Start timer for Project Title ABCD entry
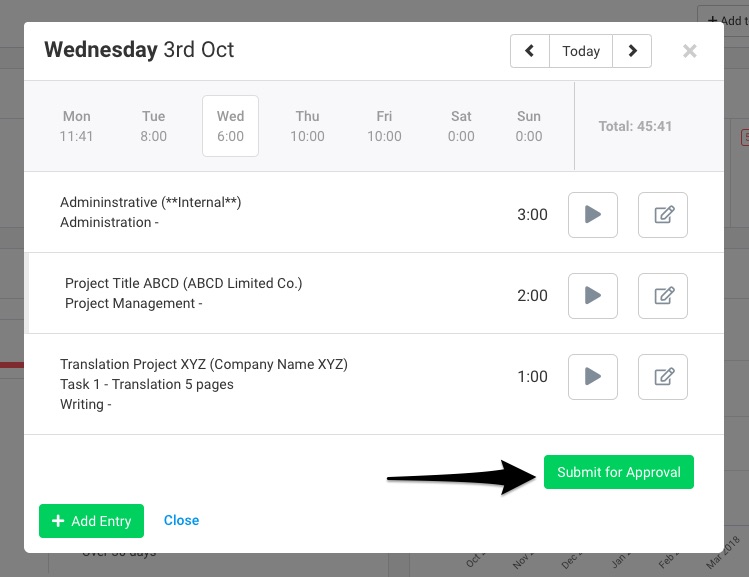Image resolution: width=749 pixels, height=577 pixels. click(x=592, y=296)
